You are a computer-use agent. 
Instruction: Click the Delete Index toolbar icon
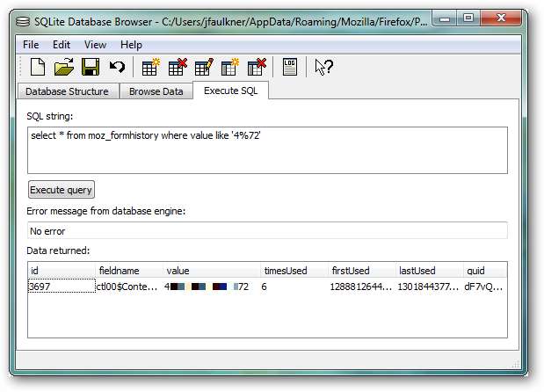click(257, 67)
